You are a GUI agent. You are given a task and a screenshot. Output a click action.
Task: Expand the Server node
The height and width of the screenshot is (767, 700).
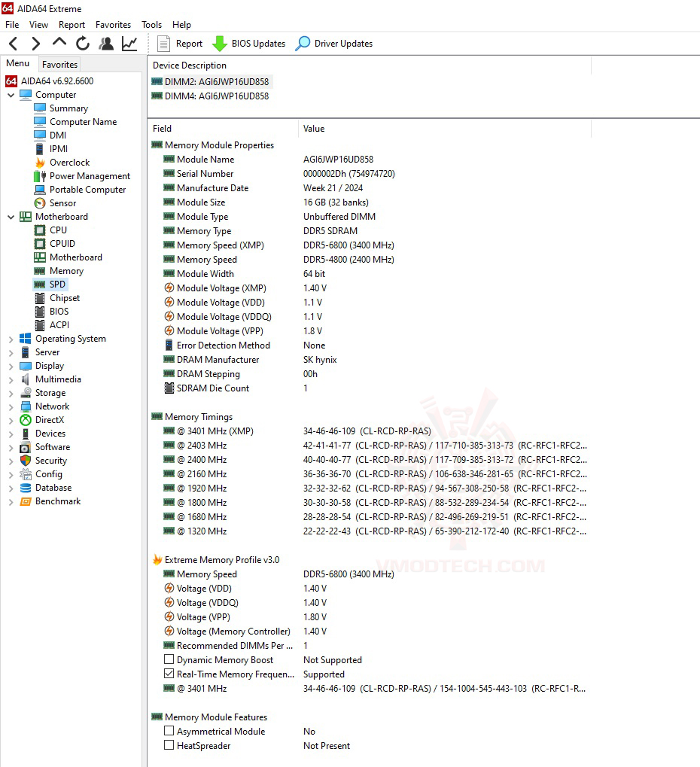click(x=11, y=352)
